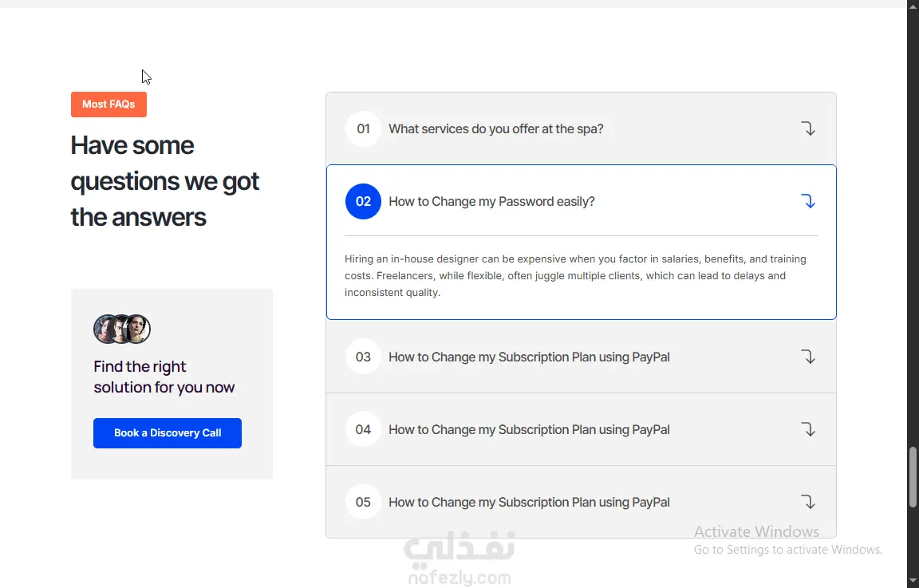Open question 03 about Subscription Plan PayPal
The height and width of the screenshot is (588, 919).
pyautogui.click(x=529, y=357)
